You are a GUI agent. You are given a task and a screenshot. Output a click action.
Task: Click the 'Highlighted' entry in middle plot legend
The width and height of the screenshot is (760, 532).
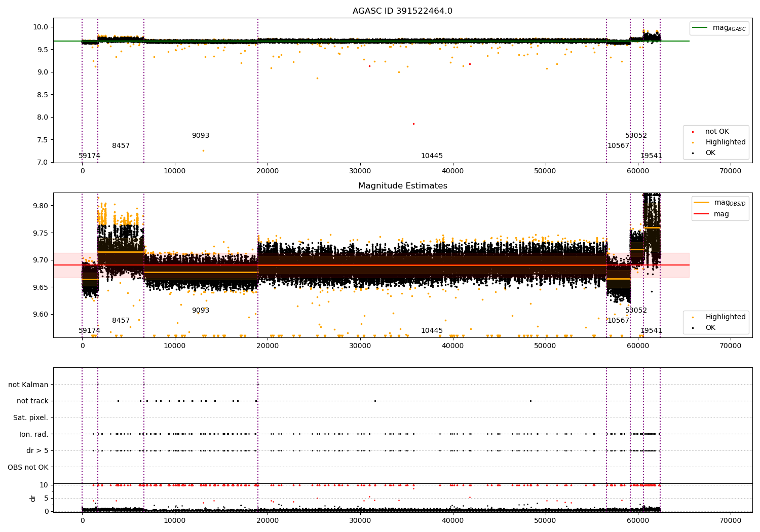[x=725, y=317]
